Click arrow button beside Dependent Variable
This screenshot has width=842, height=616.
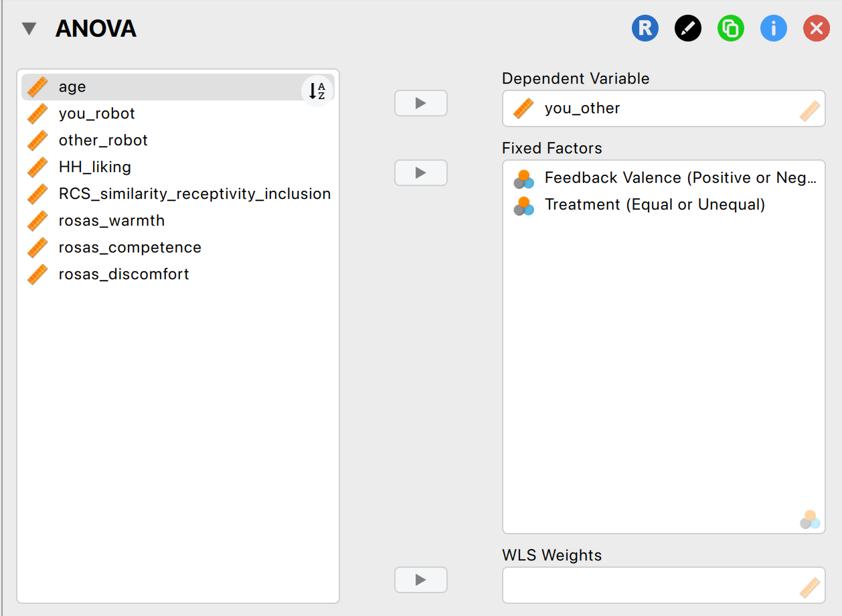(x=420, y=103)
